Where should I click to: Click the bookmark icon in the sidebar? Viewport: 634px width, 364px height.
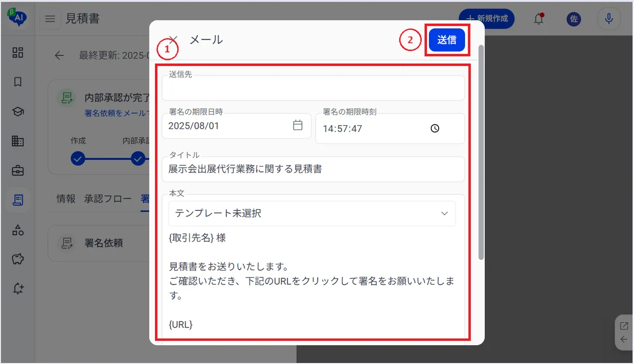(x=18, y=82)
